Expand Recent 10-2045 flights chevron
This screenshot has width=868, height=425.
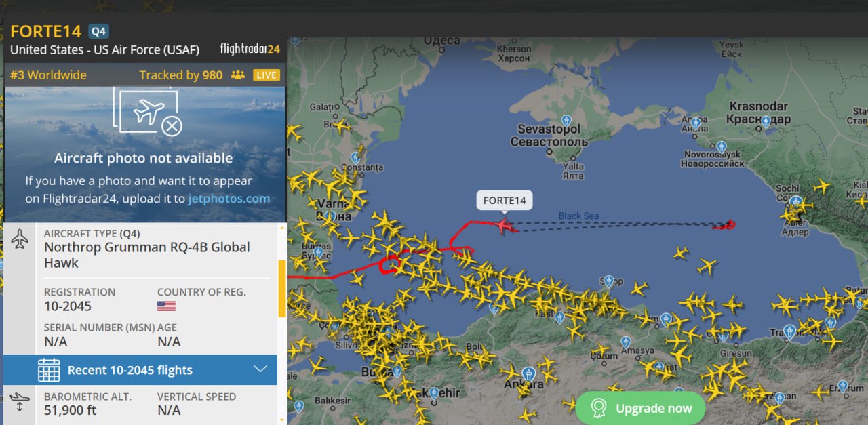click(260, 369)
